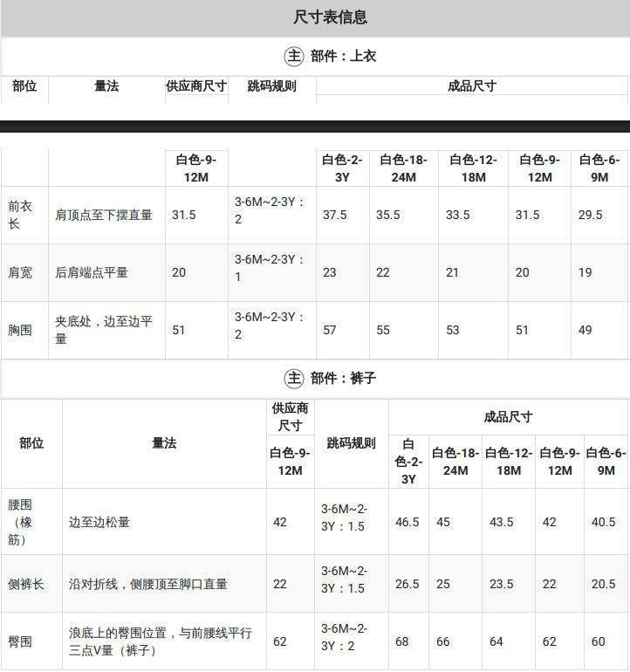Select 前衣长 value 33.5
Screen dimensions: 630x672
(458, 216)
